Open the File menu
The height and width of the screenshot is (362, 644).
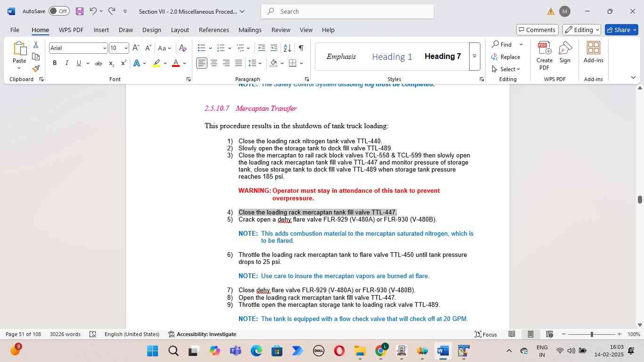point(15,30)
